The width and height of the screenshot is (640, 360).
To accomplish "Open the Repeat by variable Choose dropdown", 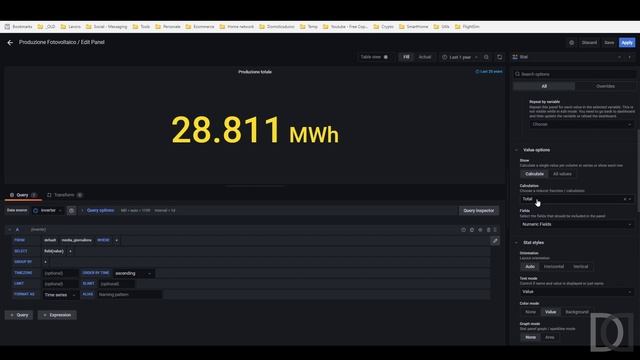I will tap(581, 124).
